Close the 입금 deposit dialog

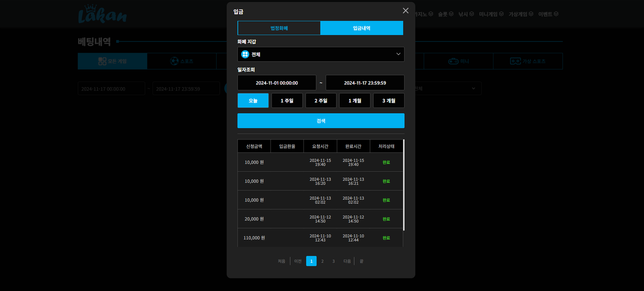[x=405, y=11]
